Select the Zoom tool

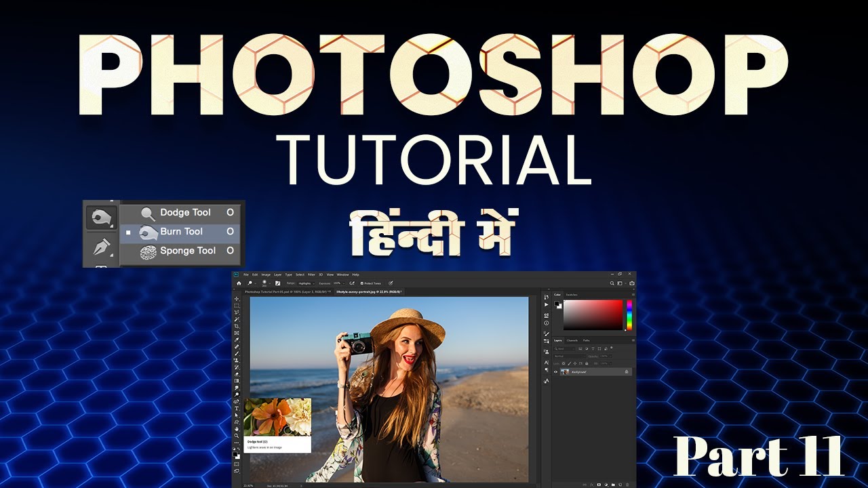237,436
